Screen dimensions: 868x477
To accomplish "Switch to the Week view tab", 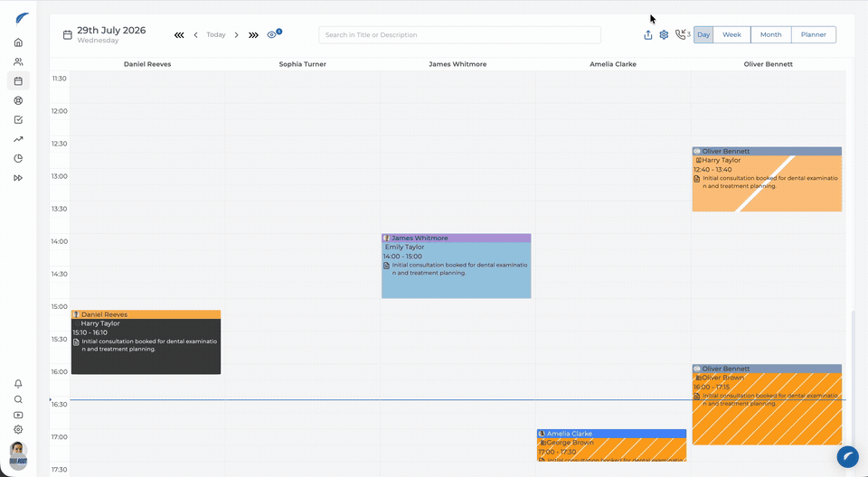I will click(731, 34).
